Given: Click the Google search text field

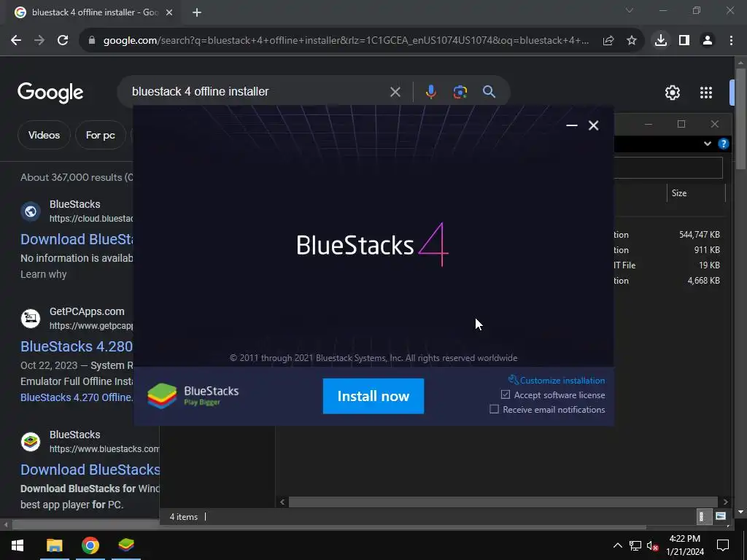Looking at the screenshot, I should [258, 91].
